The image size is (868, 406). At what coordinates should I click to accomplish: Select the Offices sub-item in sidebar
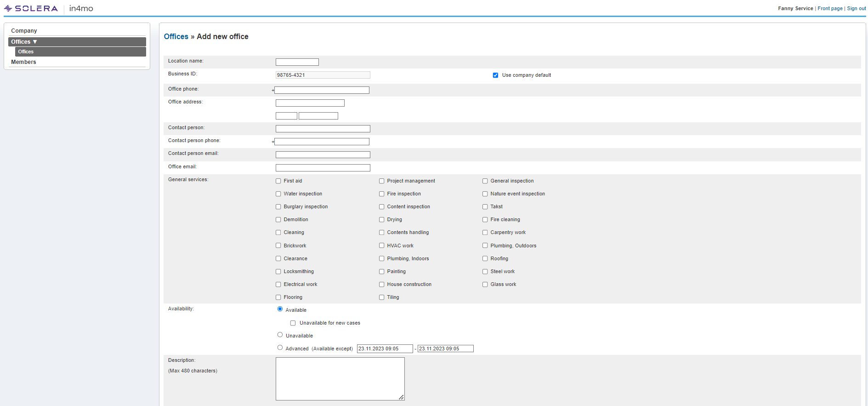pos(26,52)
